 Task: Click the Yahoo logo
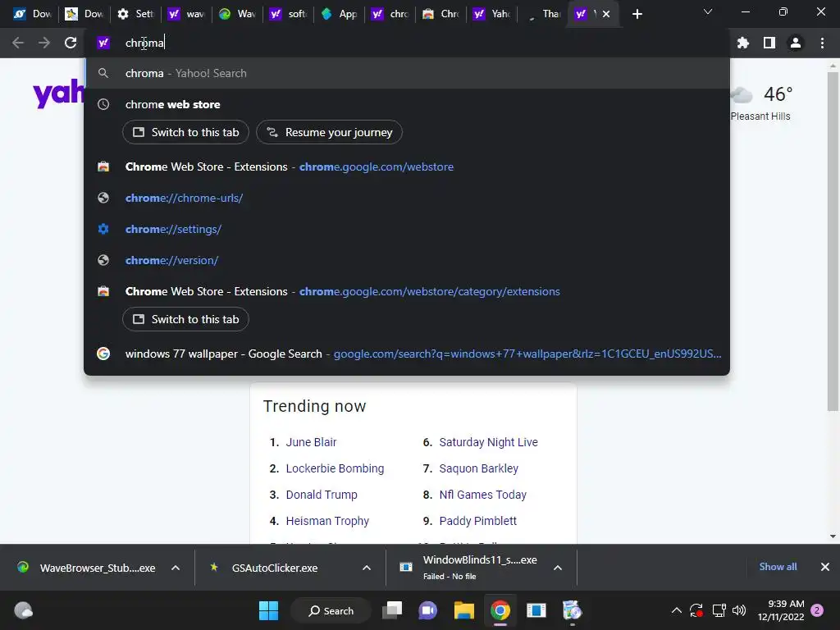(58, 94)
